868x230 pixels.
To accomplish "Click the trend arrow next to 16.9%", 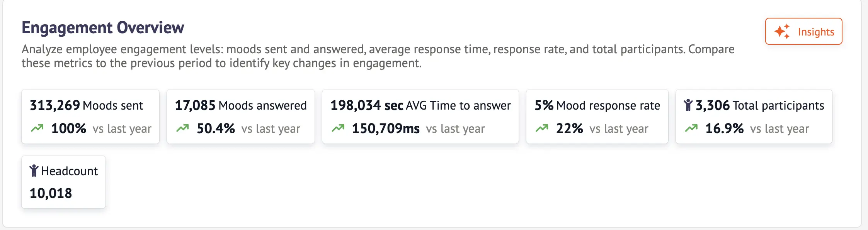I will click(x=691, y=128).
